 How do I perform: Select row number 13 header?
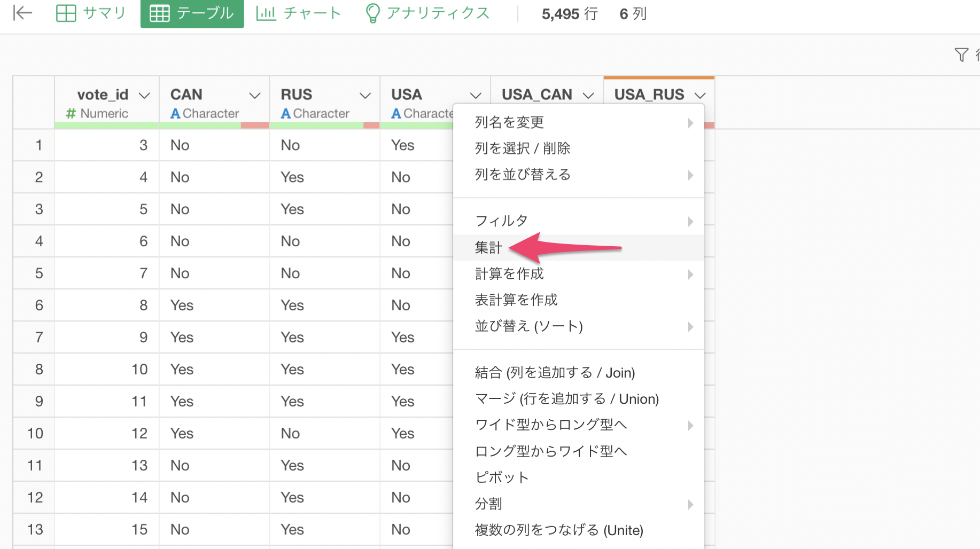tap(34, 529)
